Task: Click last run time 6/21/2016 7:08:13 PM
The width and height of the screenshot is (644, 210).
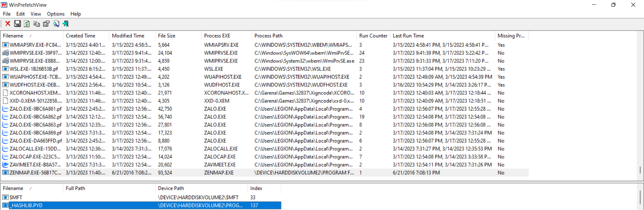Action: pyautogui.click(x=416, y=173)
